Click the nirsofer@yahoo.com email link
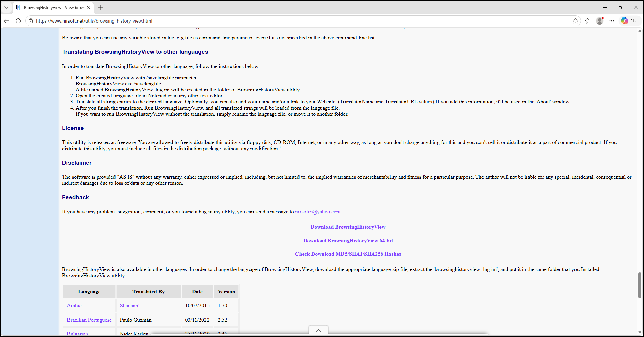644x337 pixels. coord(318,212)
